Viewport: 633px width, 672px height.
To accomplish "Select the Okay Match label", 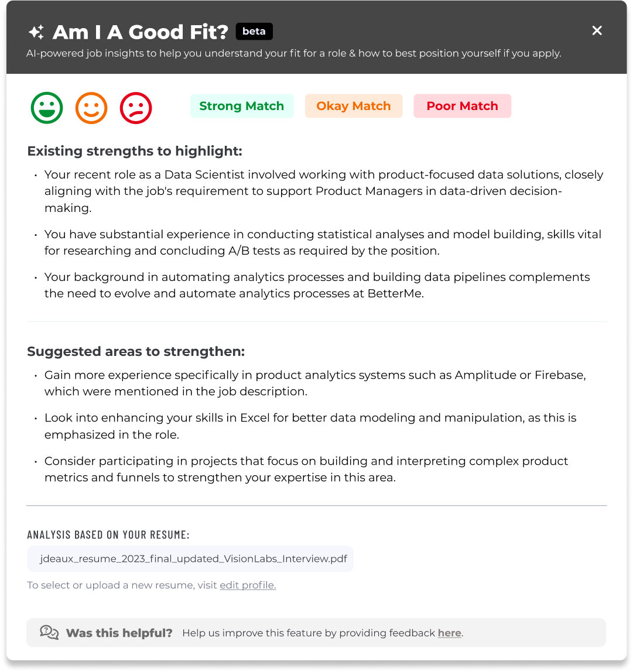I will coord(354,106).
